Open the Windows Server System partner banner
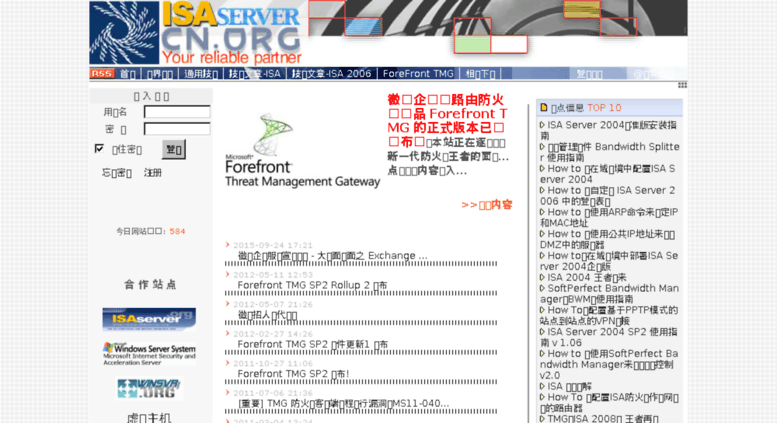The image size is (777, 423). click(149, 354)
